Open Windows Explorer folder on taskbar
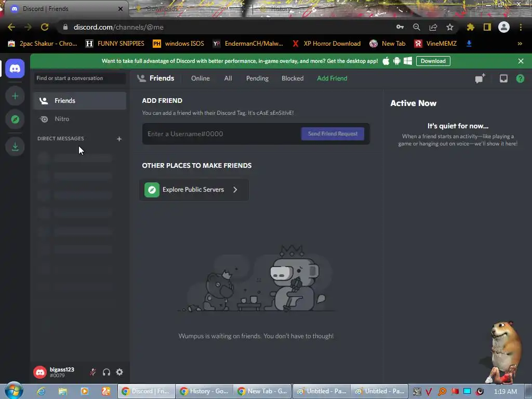The height and width of the screenshot is (399, 532). click(63, 391)
